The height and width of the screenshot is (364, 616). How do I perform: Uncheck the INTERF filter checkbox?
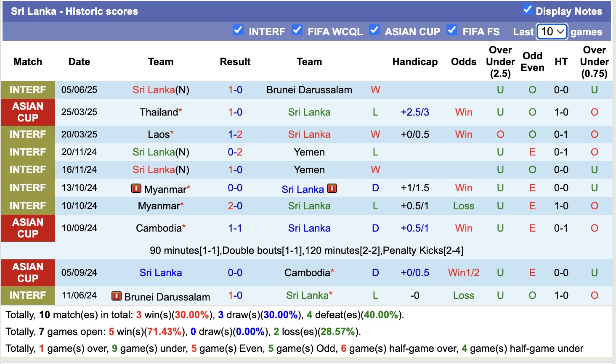coord(238,30)
